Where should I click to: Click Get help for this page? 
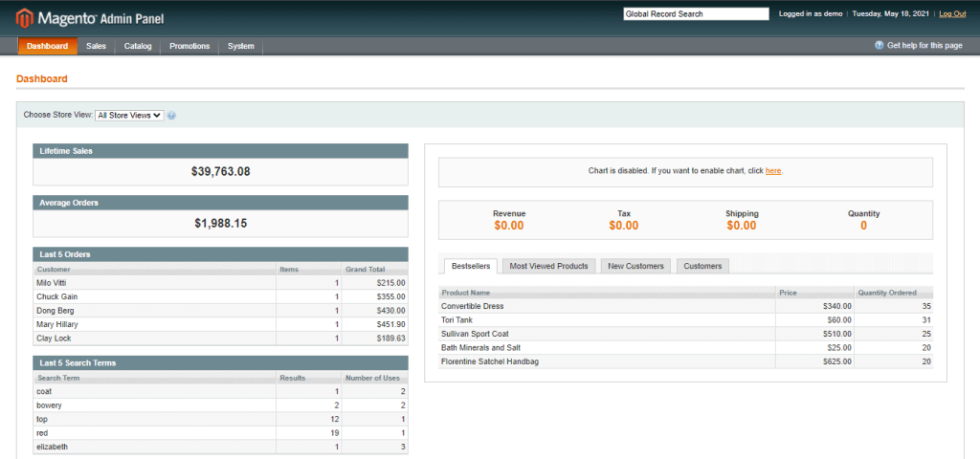(x=925, y=46)
